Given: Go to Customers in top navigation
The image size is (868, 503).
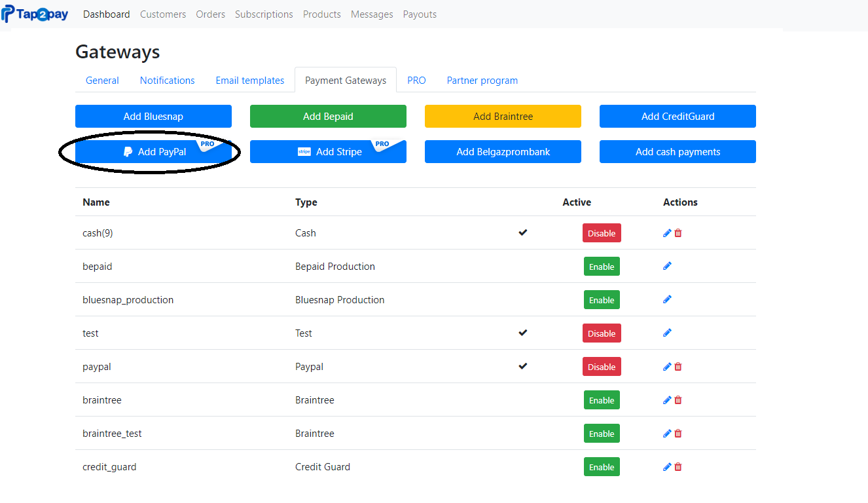Looking at the screenshot, I should tap(163, 14).
